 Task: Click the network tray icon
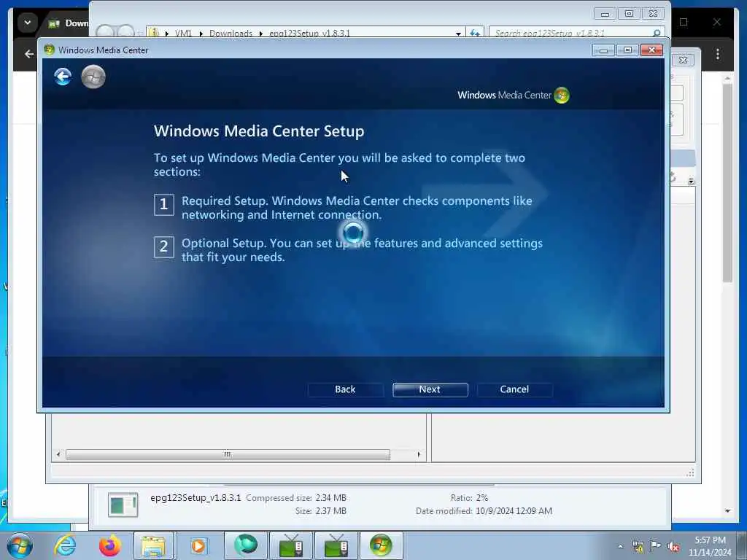coord(638,546)
